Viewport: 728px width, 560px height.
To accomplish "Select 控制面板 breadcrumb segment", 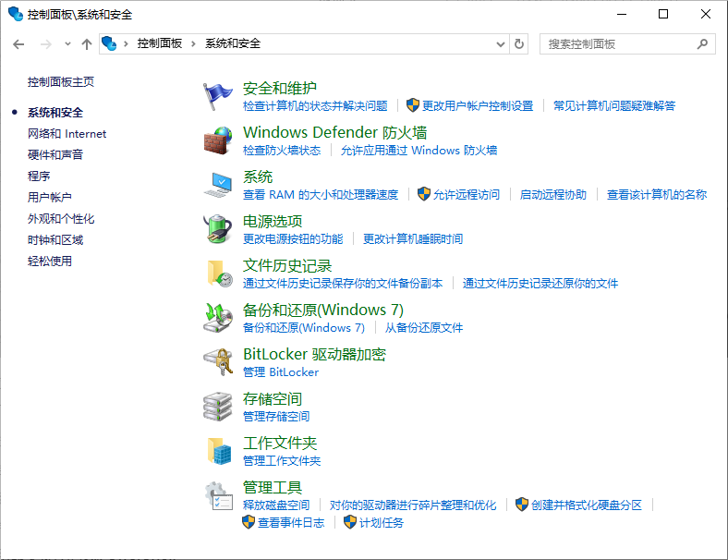I will (159, 43).
